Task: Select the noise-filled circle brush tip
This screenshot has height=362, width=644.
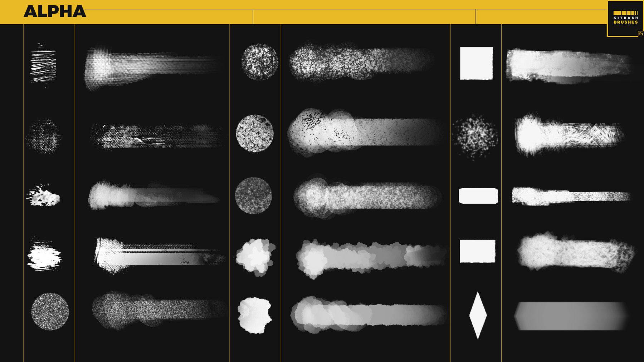Action: point(50,311)
